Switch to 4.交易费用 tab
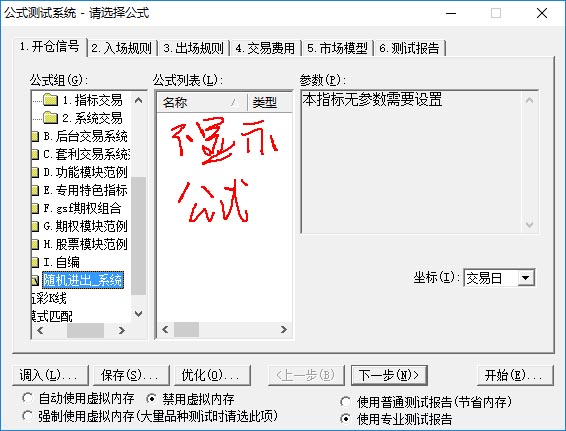The width and height of the screenshot is (566, 431). pos(266,48)
